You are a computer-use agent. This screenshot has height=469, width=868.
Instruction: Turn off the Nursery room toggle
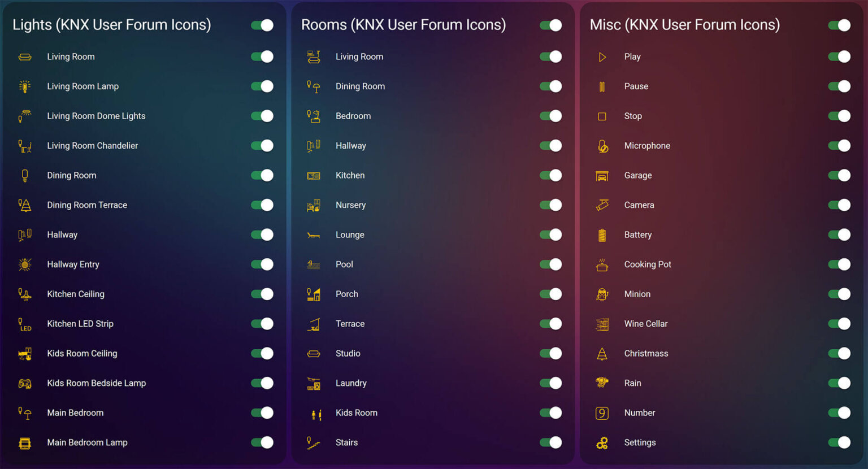click(550, 205)
